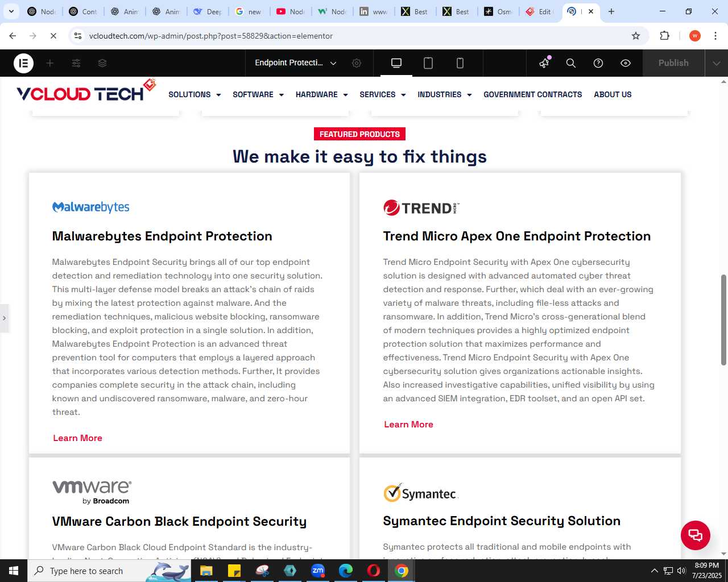The height and width of the screenshot is (582, 728).
Task: View site information icon in address bar
Action: tap(78, 36)
